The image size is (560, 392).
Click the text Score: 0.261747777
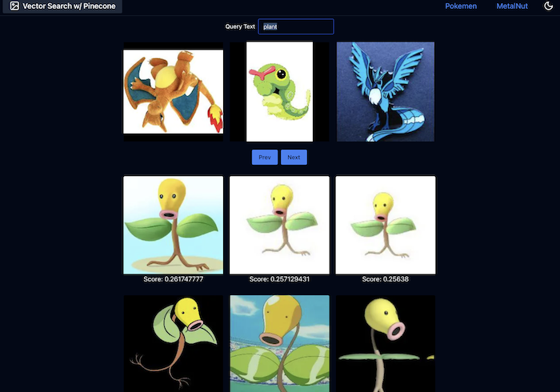click(174, 279)
